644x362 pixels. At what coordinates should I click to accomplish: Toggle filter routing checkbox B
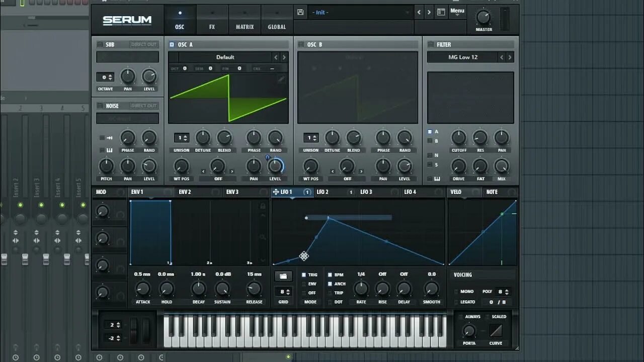coord(430,141)
